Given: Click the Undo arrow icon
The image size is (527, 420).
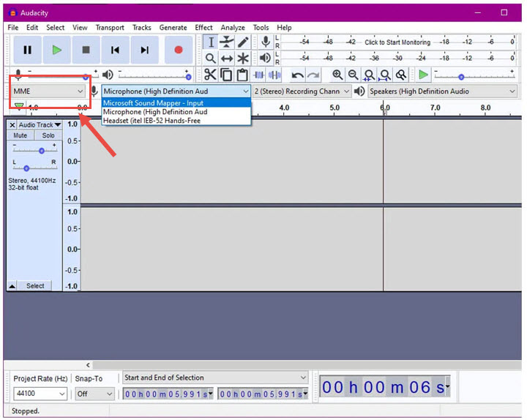Looking at the screenshot, I should [x=297, y=75].
